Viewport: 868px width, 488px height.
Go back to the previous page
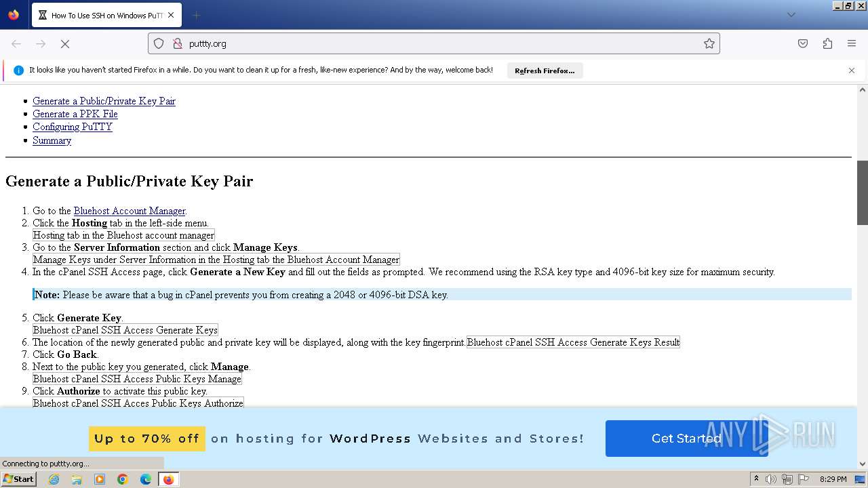16,43
